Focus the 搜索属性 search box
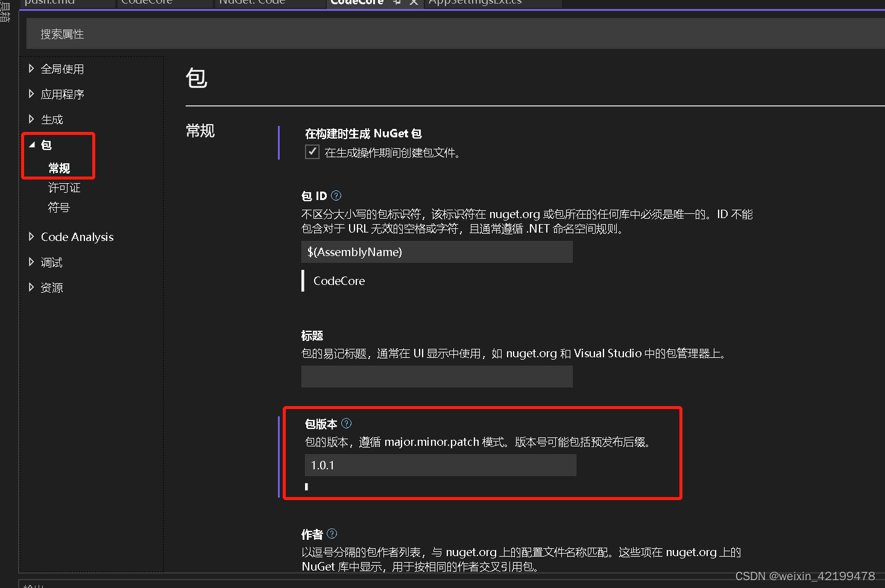This screenshot has width=885, height=588. click(x=456, y=34)
